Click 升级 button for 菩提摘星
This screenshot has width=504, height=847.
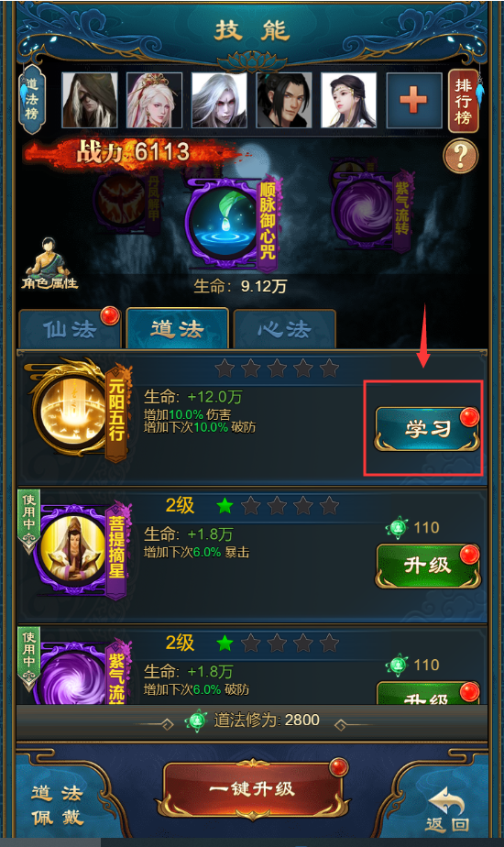click(427, 566)
